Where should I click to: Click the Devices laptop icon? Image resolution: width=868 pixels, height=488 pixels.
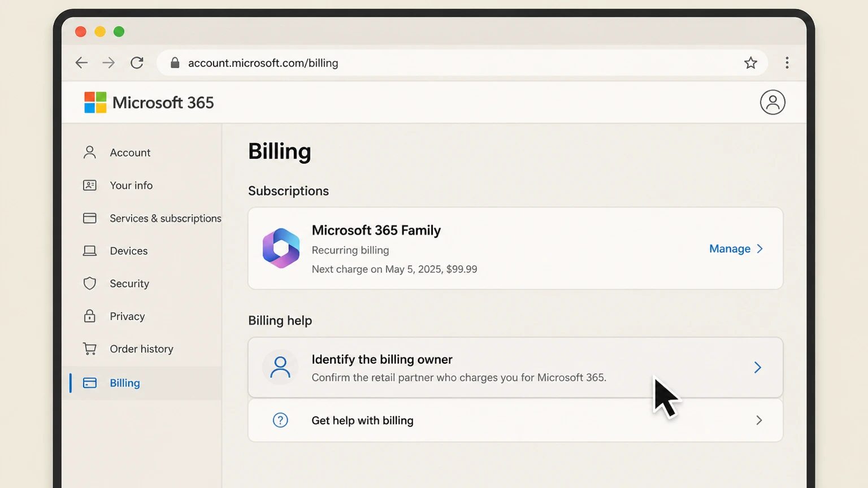point(90,251)
